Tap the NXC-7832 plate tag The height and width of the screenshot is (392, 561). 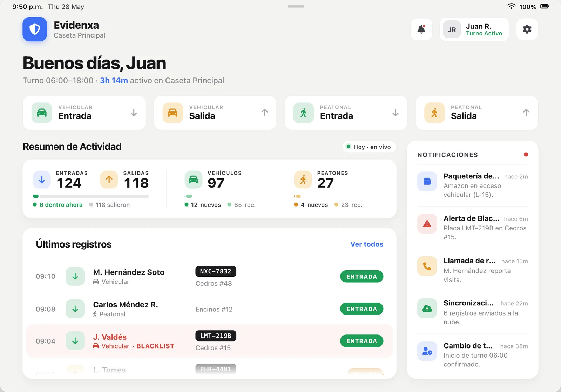pyautogui.click(x=216, y=271)
